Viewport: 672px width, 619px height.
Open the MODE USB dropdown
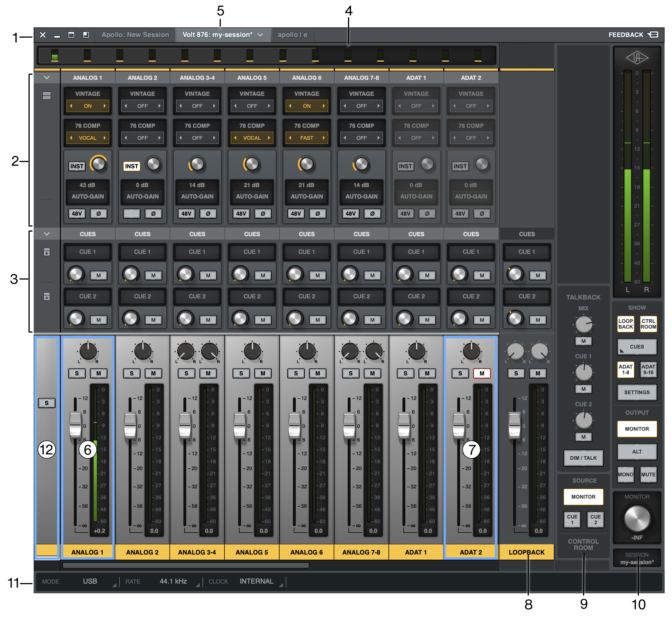90,581
